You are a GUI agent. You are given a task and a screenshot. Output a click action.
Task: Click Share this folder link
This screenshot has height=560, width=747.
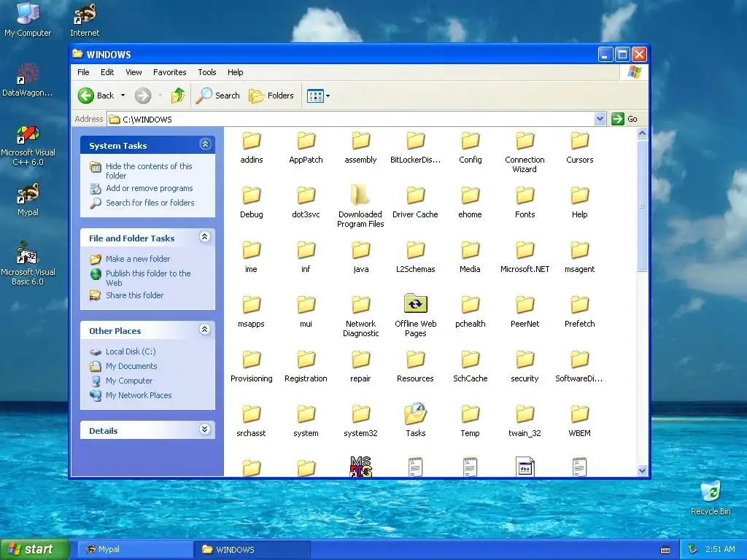[x=134, y=296]
